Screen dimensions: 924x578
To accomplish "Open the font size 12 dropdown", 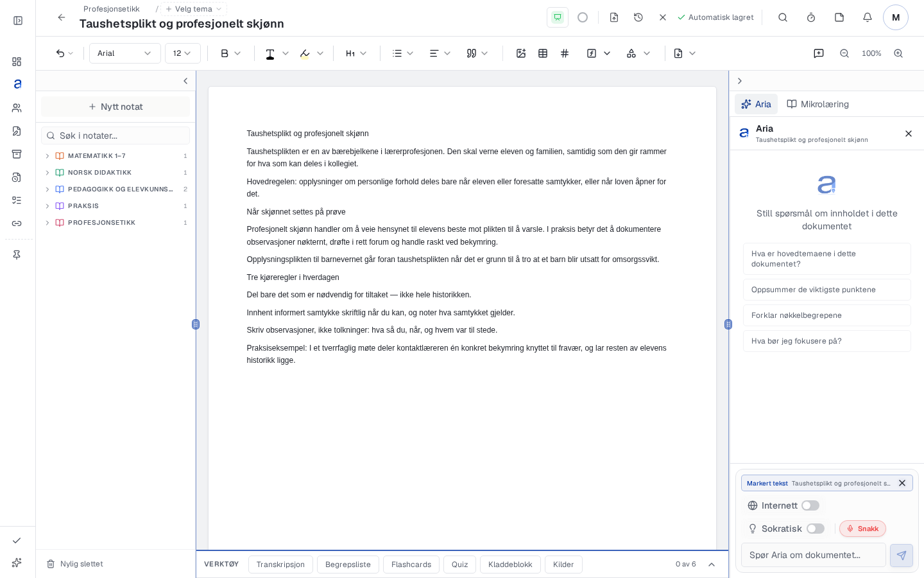I will point(183,53).
